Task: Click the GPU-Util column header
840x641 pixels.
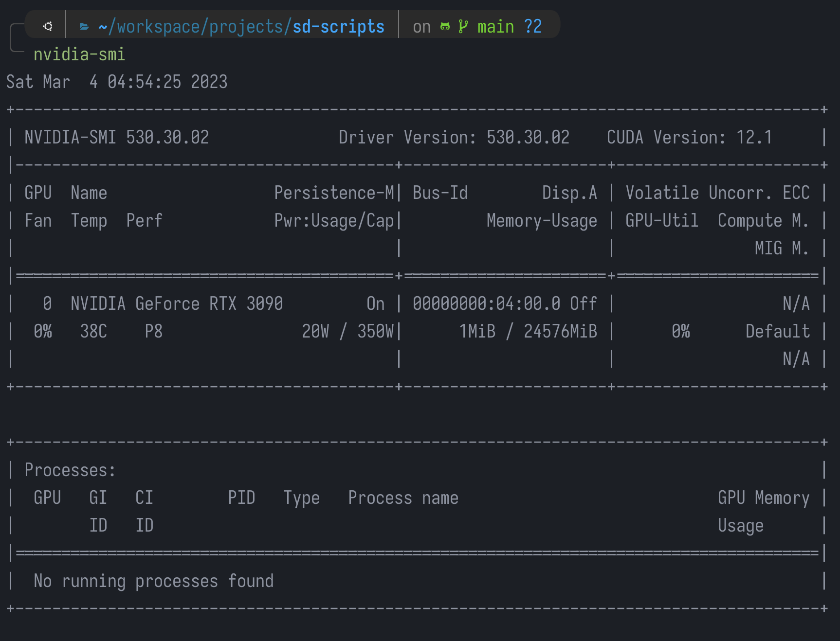Action: point(662,220)
